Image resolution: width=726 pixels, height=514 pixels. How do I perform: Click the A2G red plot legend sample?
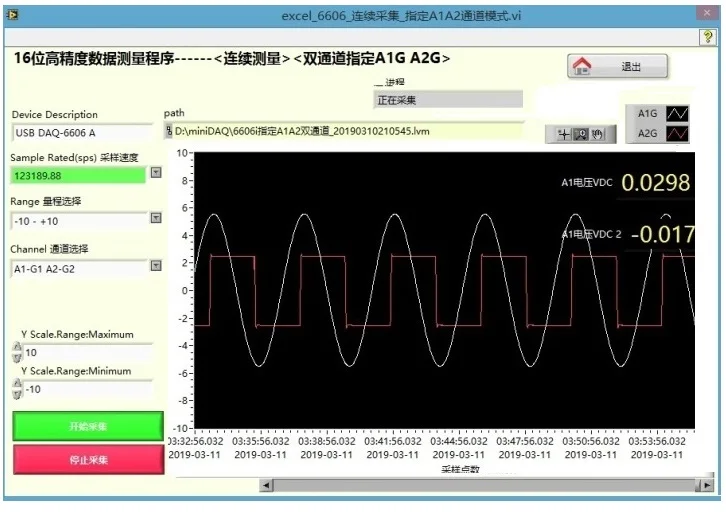677,134
